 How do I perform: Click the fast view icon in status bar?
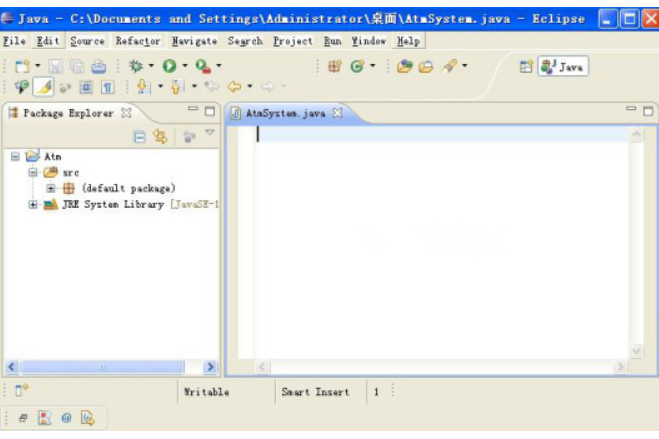point(21,390)
